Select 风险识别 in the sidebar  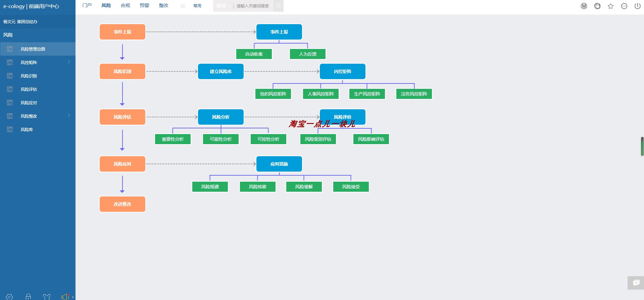[38, 76]
